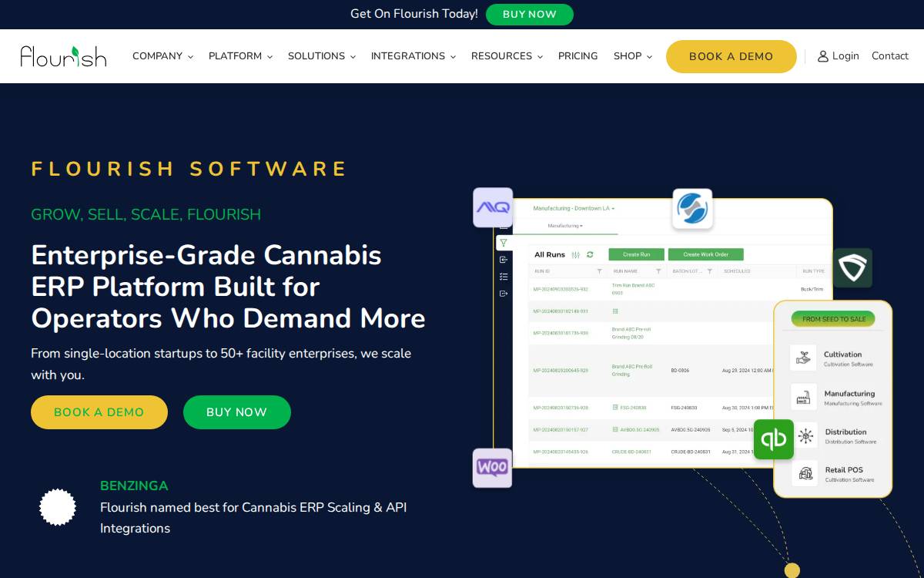This screenshot has height=578, width=924.
Task: Expand the PLATFORM menu
Action: [240, 56]
